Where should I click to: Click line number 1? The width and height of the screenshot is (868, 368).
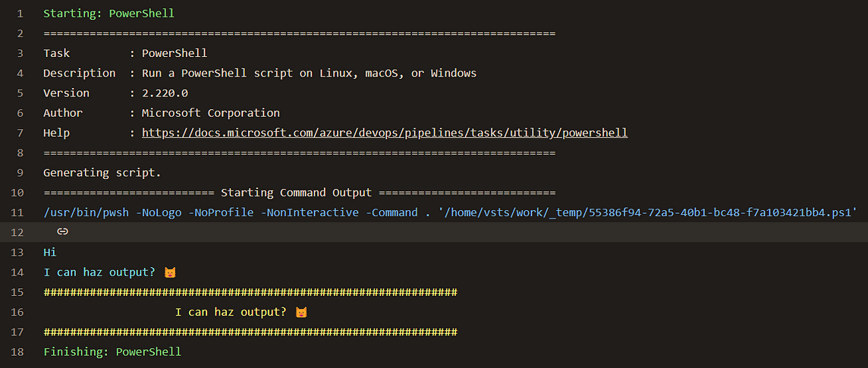click(20, 14)
